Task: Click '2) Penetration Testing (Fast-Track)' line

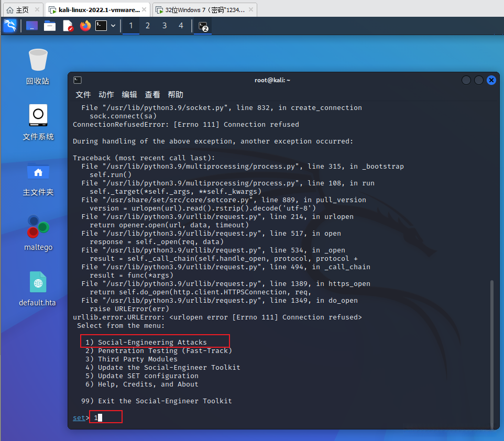Action: [158, 351]
